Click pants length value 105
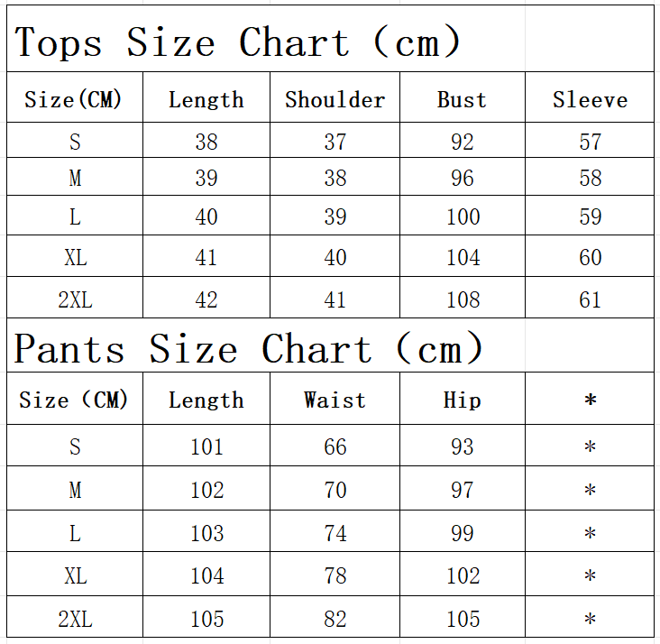The height and width of the screenshot is (644, 660). point(206,619)
